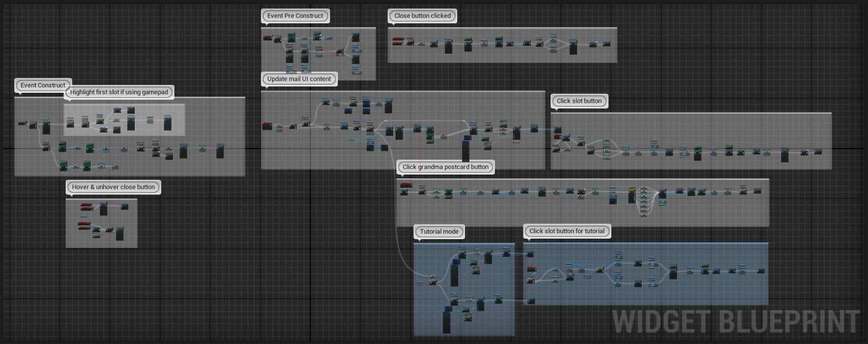Select red event node in Update mail UI content
Viewport: 868px width, 344px height.
[x=267, y=126]
